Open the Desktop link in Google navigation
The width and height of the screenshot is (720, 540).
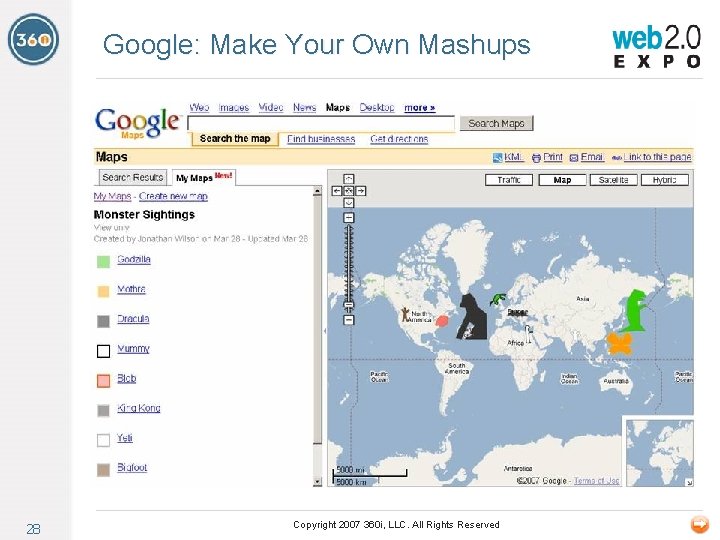(x=377, y=107)
